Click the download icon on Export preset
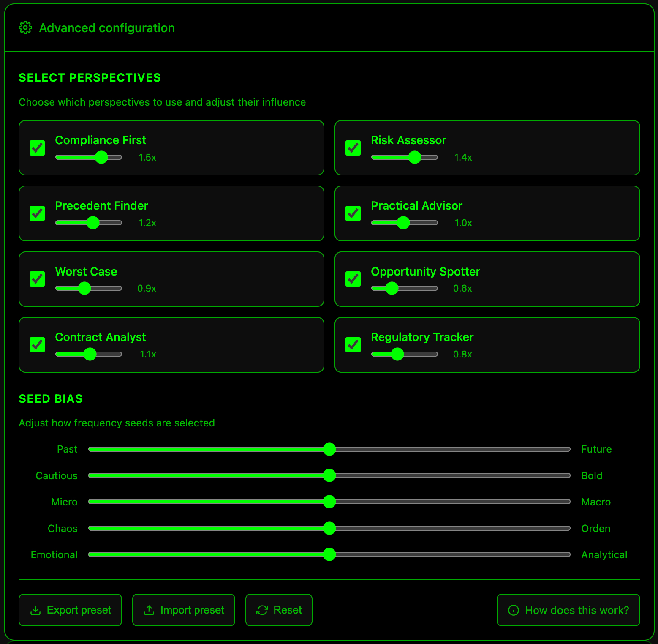Viewport: 658px width, 644px height. (x=35, y=610)
